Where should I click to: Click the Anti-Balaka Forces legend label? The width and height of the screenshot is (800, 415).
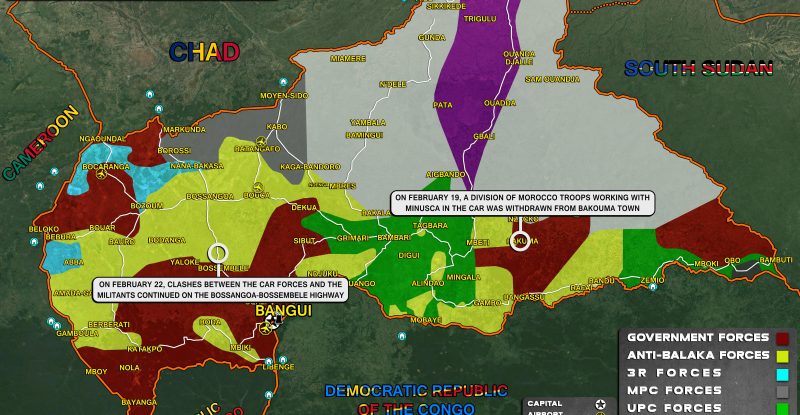[x=696, y=355]
